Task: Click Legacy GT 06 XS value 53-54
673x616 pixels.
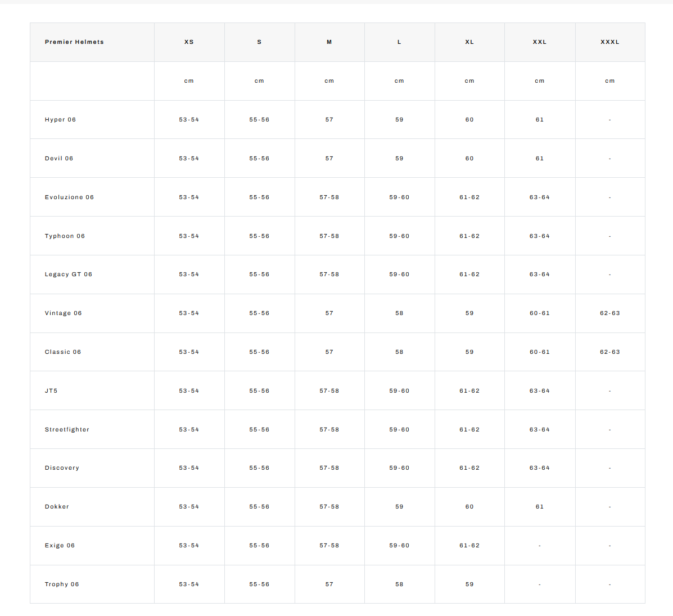Action: (189, 274)
